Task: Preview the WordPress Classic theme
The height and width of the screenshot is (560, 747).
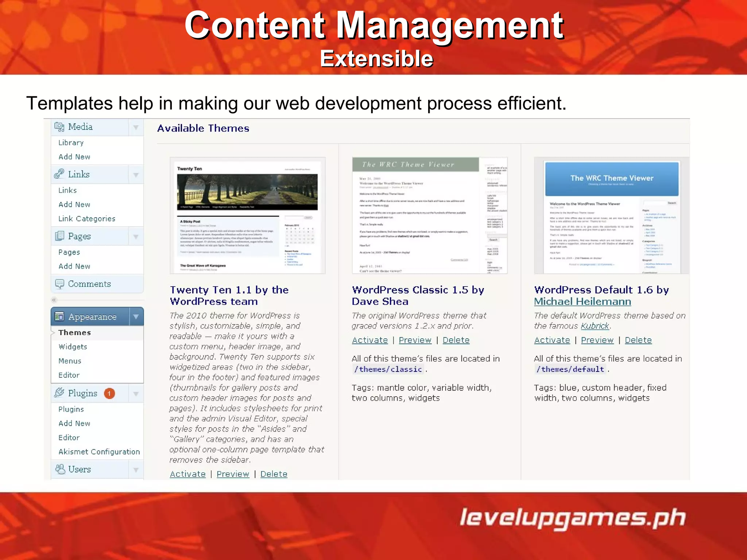Action: click(415, 340)
